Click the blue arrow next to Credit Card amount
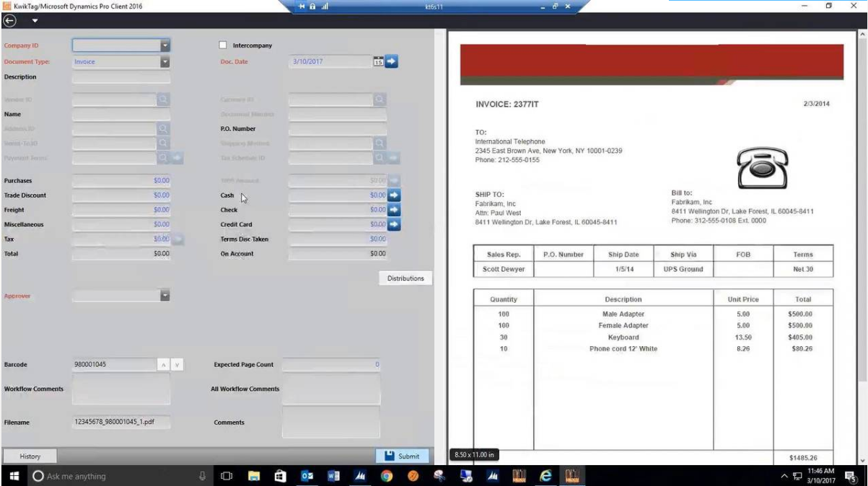The width and height of the screenshot is (868, 486). (x=394, y=224)
